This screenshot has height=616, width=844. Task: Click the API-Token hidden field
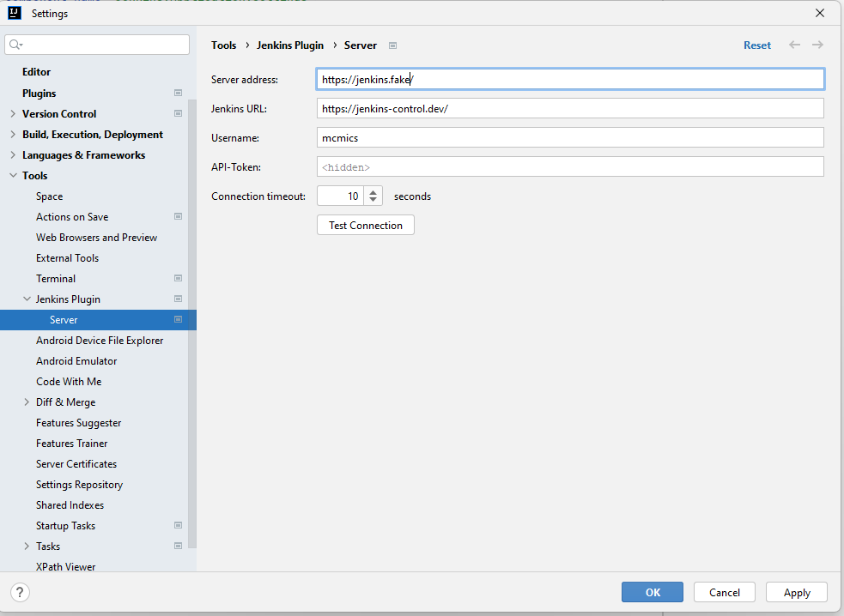[570, 166]
